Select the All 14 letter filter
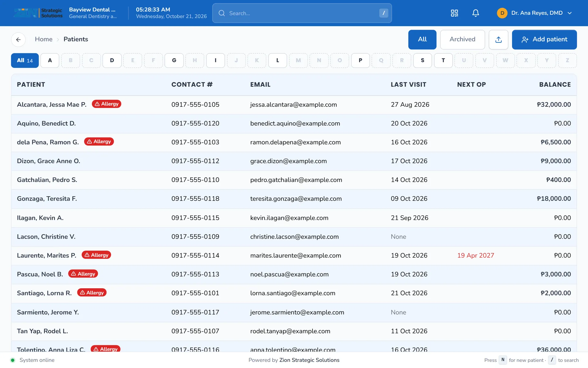588x368 pixels. coord(25,60)
